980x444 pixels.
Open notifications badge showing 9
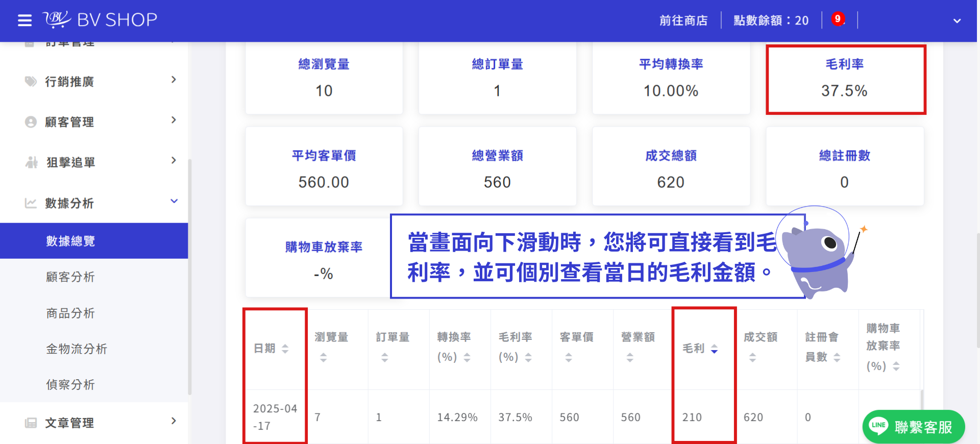coord(838,19)
